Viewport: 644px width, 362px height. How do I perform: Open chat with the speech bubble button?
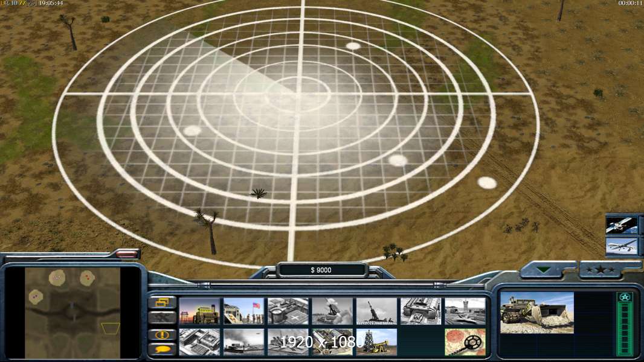(x=163, y=350)
